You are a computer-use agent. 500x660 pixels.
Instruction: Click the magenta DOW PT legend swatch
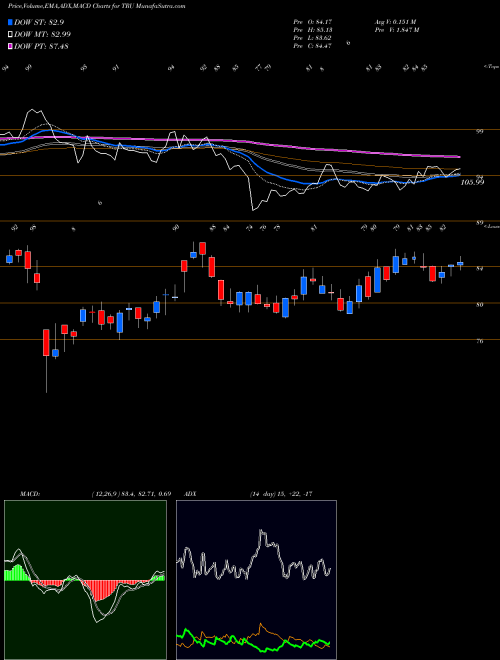click(10, 47)
